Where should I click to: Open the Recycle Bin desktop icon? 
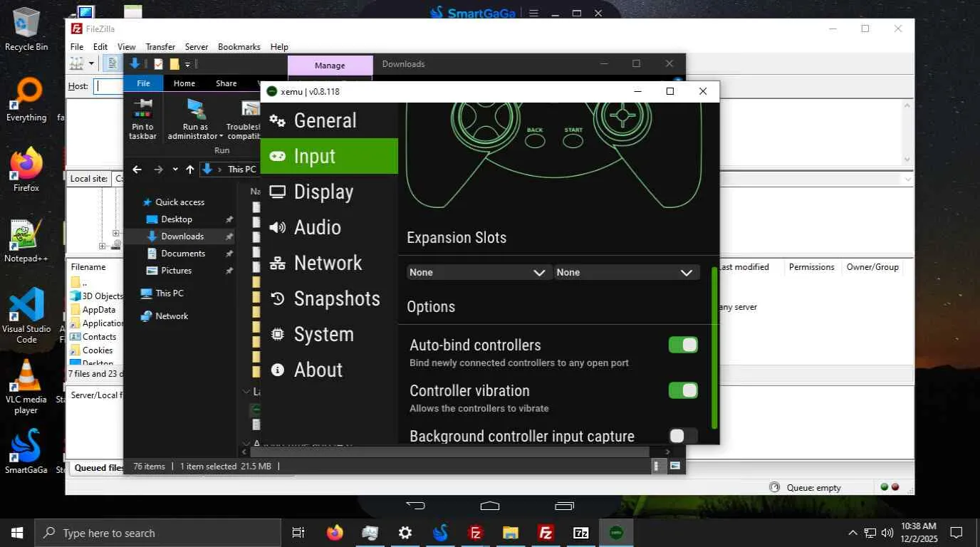[26, 29]
